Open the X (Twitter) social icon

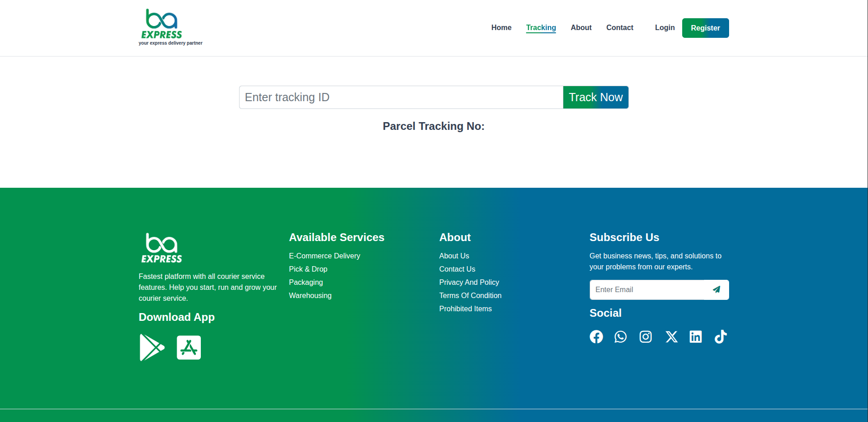tap(671, 337)
